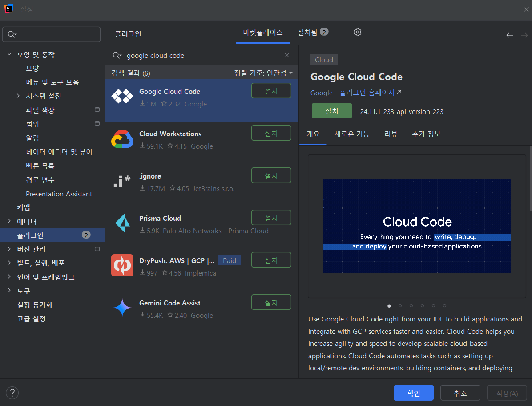Click the version text 24.11.1-233-api-version-223

pos(402,111)
